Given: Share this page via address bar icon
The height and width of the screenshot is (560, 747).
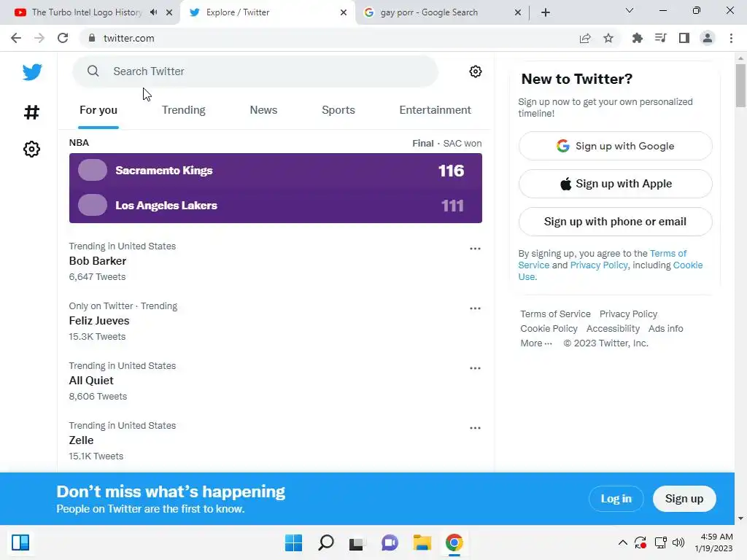Looking at the screenshot, I should click(x=585, y=38).
